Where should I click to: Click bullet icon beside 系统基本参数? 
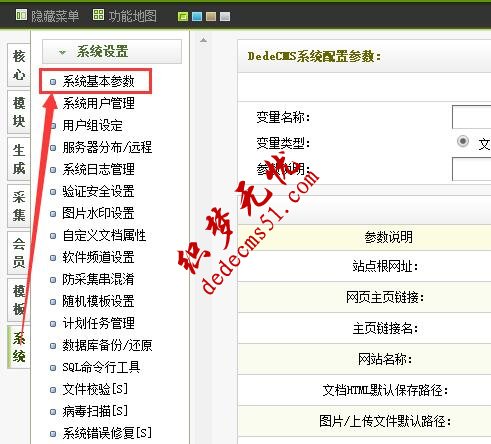[x=53, y=82]
